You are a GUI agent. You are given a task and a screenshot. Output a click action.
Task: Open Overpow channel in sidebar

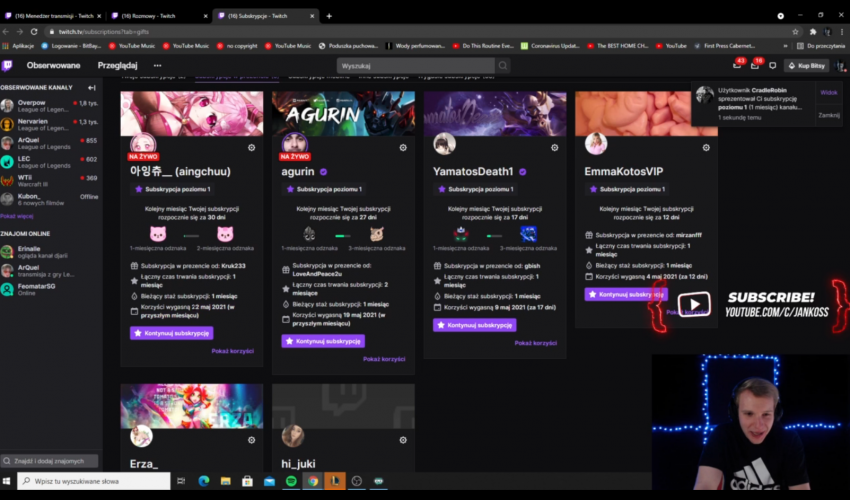(x=49, y=106)
